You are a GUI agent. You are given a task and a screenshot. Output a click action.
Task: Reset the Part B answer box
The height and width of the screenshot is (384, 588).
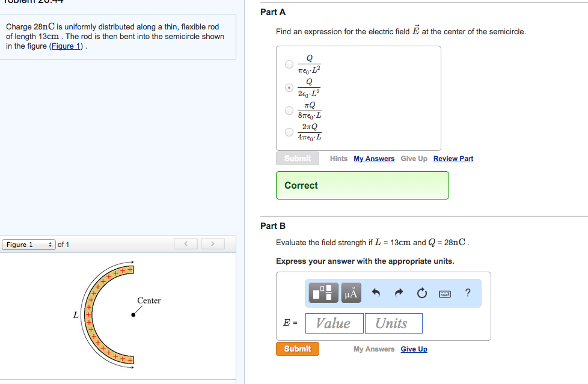(x=421, y=293)
